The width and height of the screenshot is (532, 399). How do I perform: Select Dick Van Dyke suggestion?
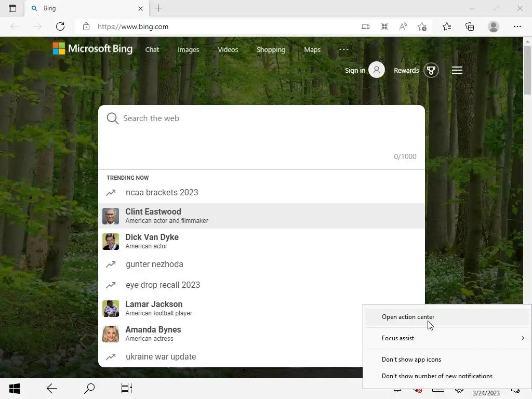[261, 241]
